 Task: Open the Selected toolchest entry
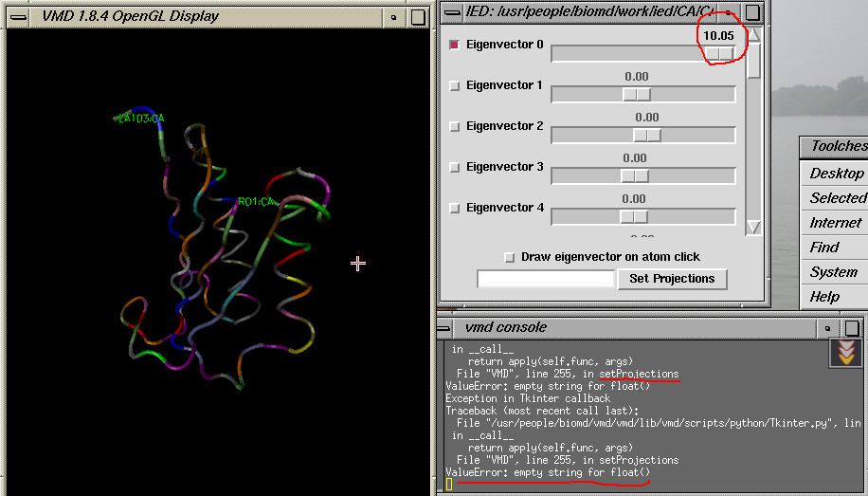[x=838, y=198]
